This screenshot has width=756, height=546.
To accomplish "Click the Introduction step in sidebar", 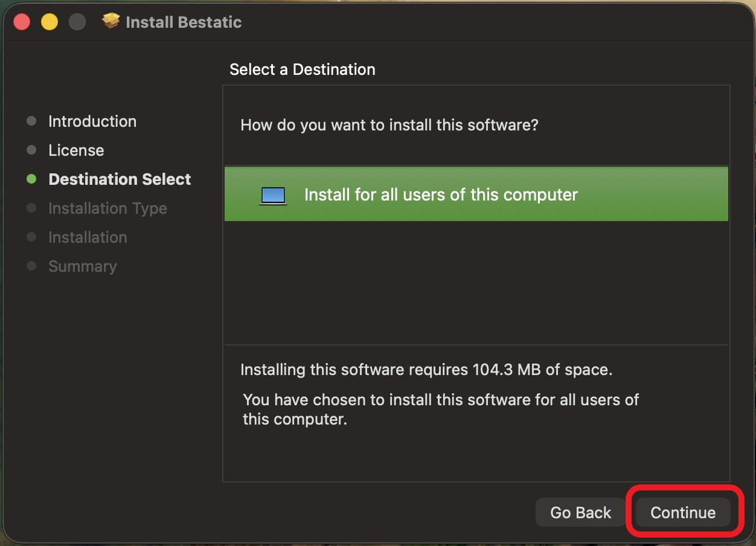I will (x=92, y=121).
